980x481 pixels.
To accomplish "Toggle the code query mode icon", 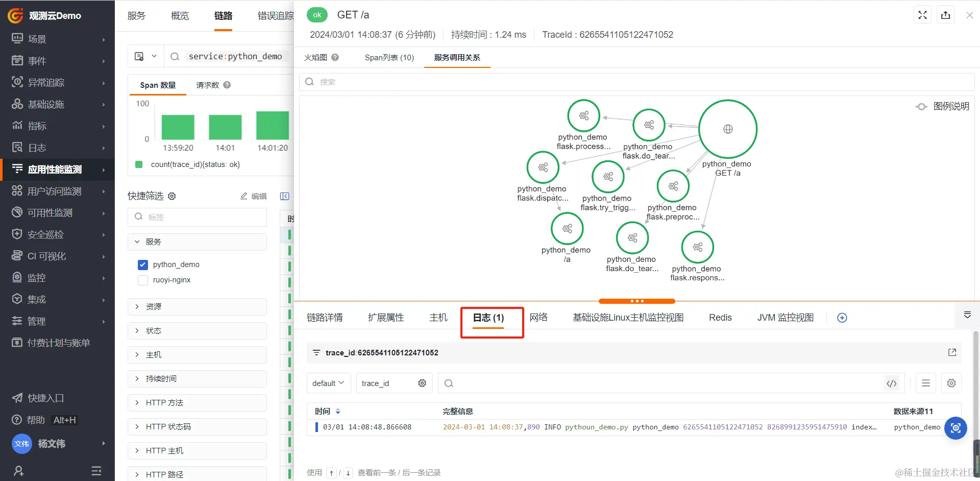I will pos(892,383).
